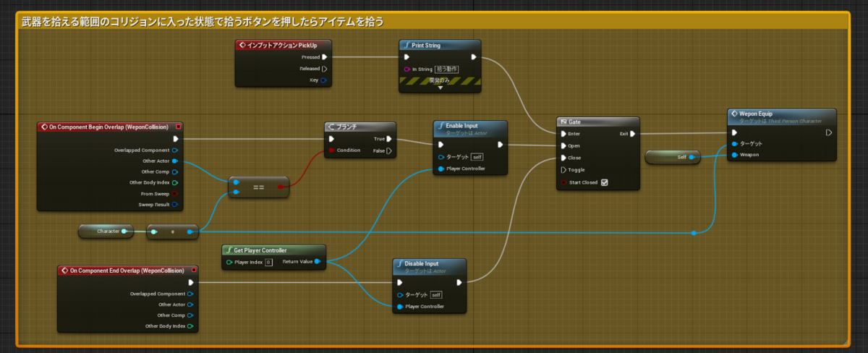The width and height of the screenshot is (868, 353).
Task: Click the self target field on Disable Input
Action: pyautogui.click(x=436, y=294)
